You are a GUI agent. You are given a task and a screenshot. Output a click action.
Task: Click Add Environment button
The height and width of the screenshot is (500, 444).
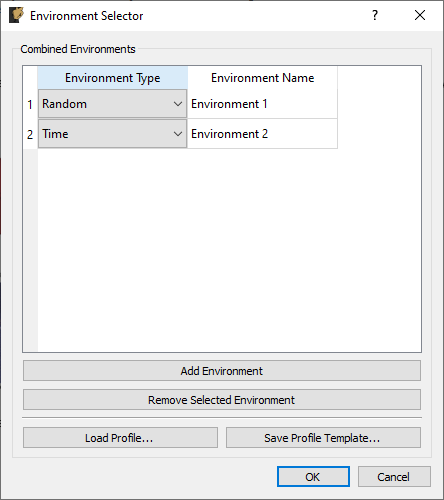coord(222,371)
